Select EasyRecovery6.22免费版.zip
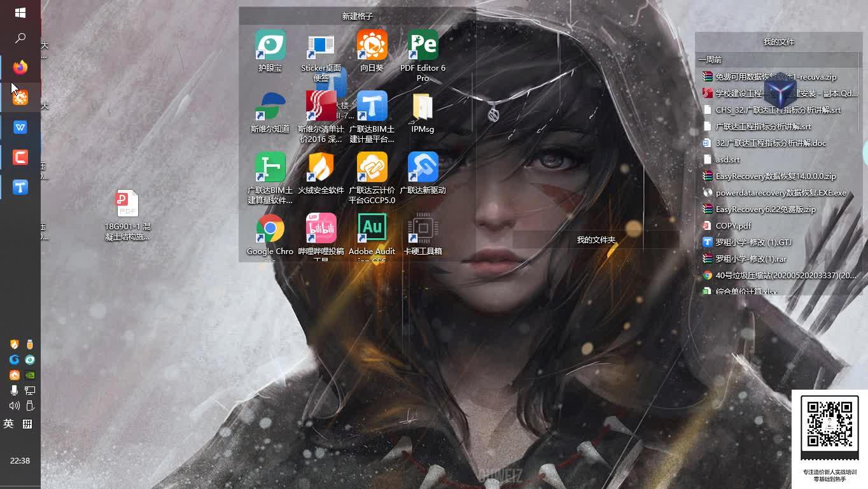The width and height of the screenshot is (868, 489). tap(759, 209)
